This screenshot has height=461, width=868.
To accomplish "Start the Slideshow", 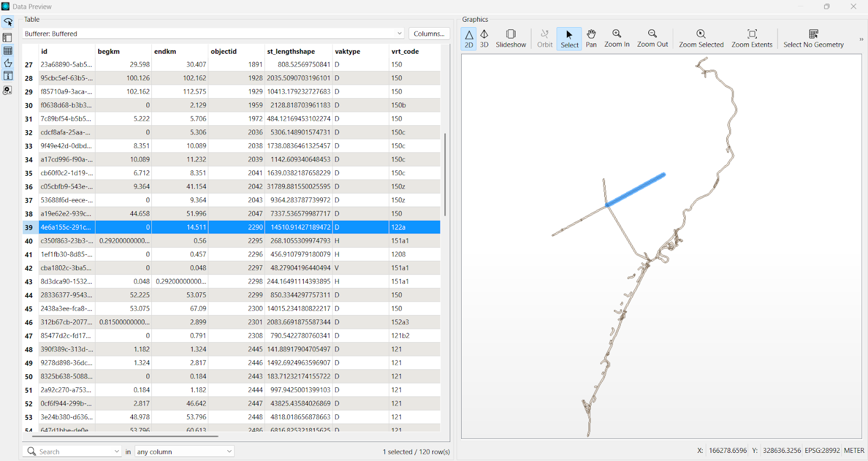I will [x=510, y=39].
